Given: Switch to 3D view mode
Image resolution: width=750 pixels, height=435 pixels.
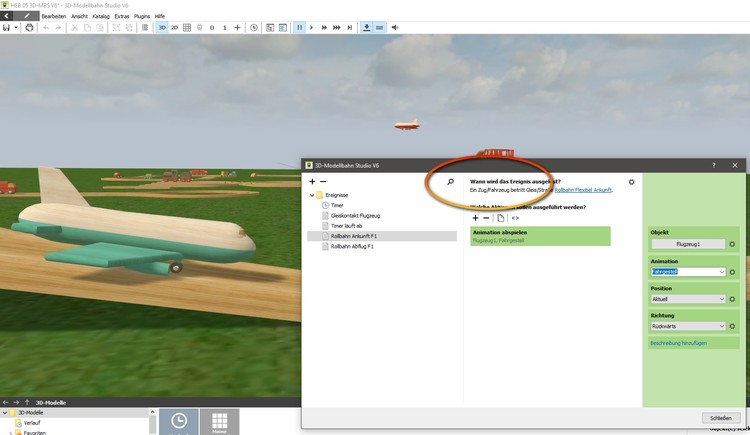Looking at the screenshot, I should [x=162, y=28].
